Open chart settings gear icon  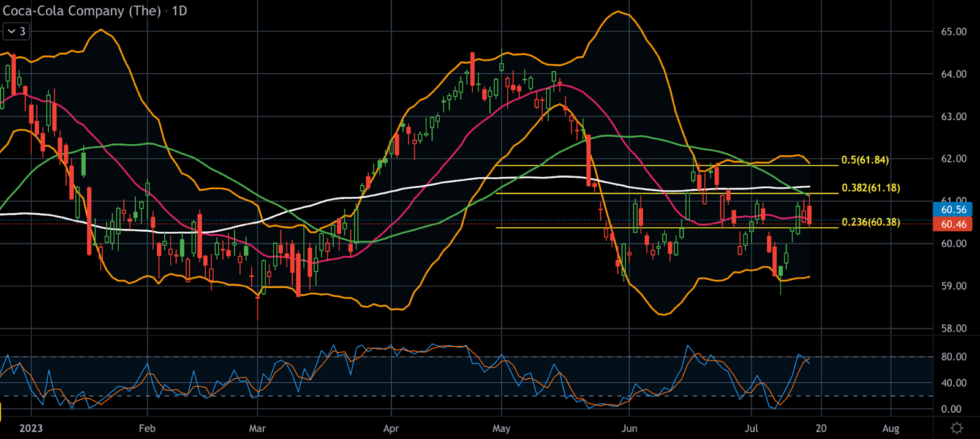pos(957,428)
